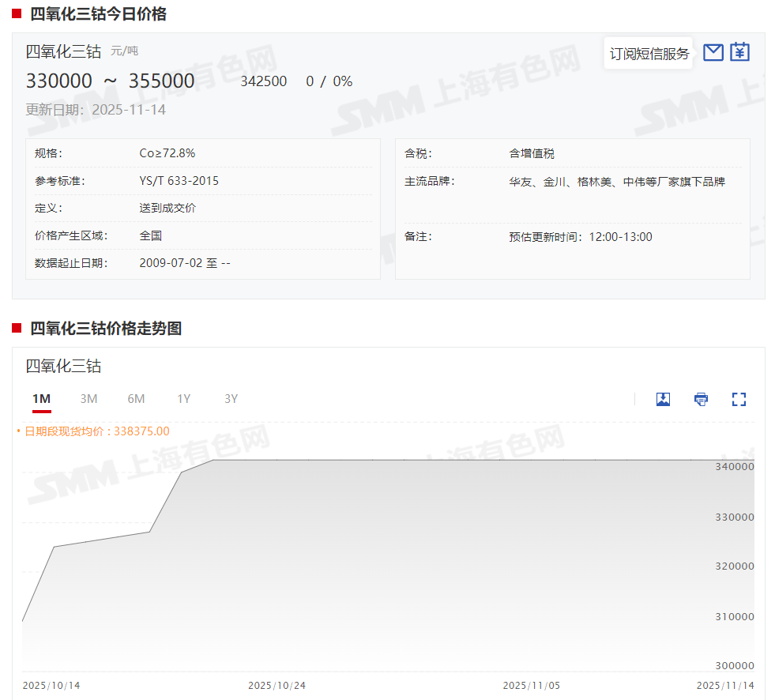Click the 订阅短信服务 tooltip button
This screenshot has width=775, height=700.
[x=649, y=54]
